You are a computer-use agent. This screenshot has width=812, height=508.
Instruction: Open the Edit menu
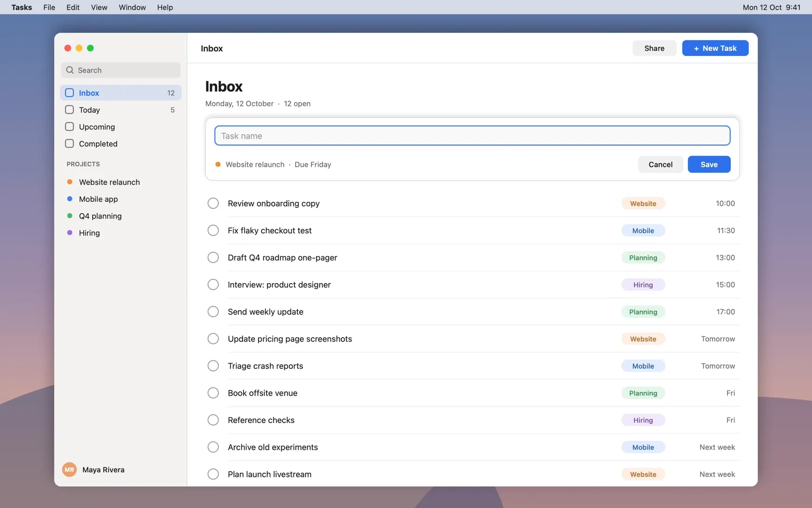(73, 7)
